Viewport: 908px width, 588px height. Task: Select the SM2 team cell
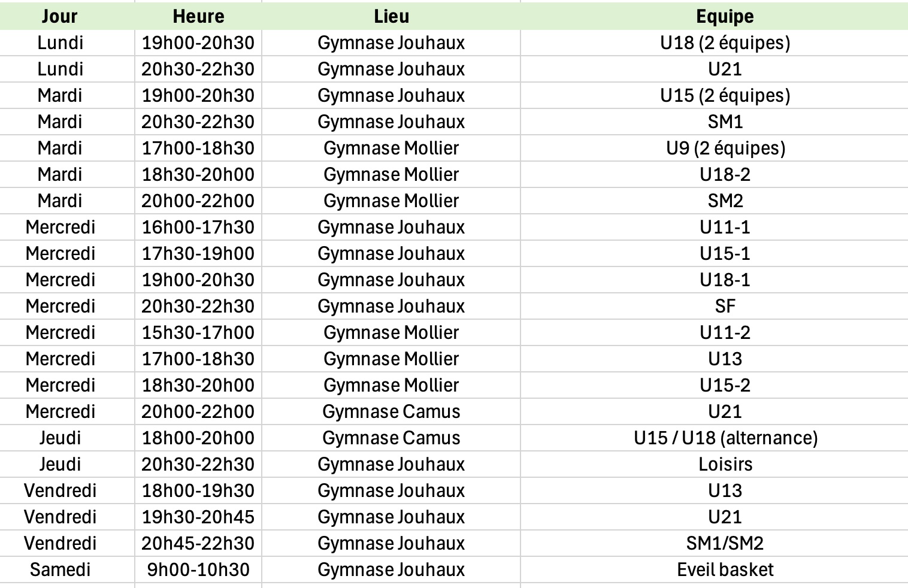coord(725,201)
